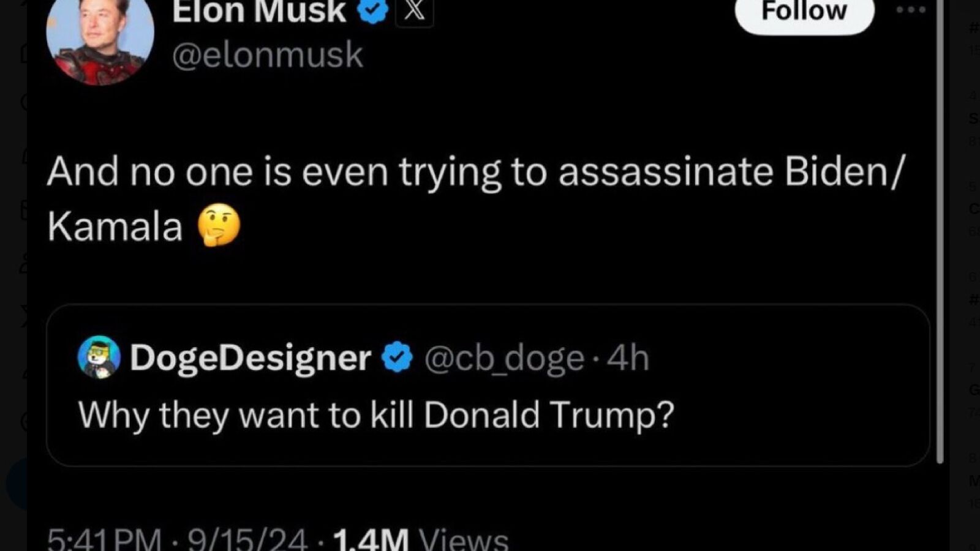This screenshot has width=980, height=551.
Task: Click the vertical scrollbar at right edge
Action: [x=940, y=245]
